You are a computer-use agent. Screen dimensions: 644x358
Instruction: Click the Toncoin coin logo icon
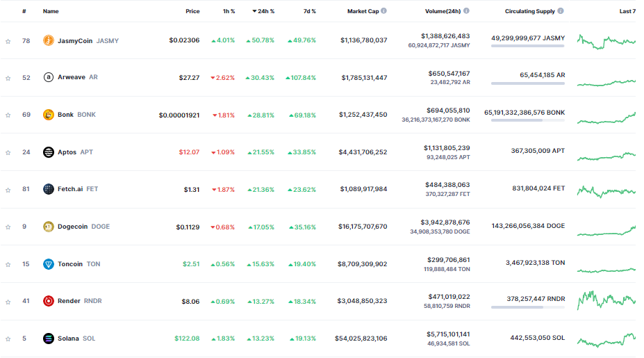point(49,264)
